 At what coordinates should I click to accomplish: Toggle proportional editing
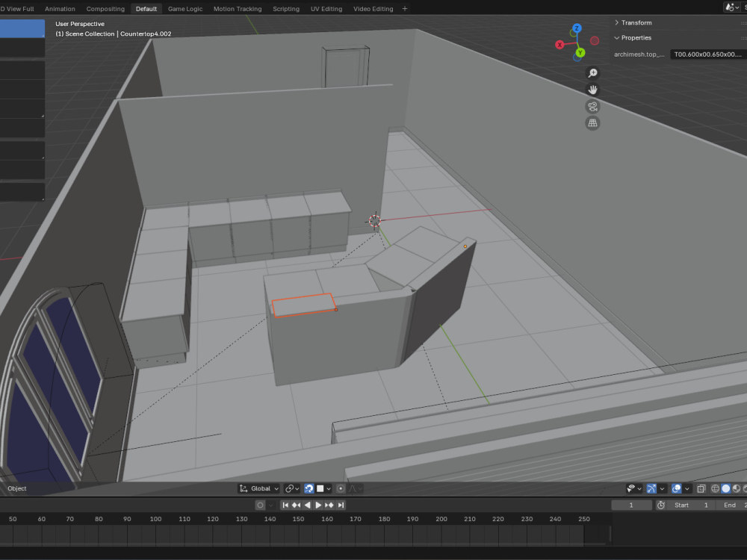[341, 488]
